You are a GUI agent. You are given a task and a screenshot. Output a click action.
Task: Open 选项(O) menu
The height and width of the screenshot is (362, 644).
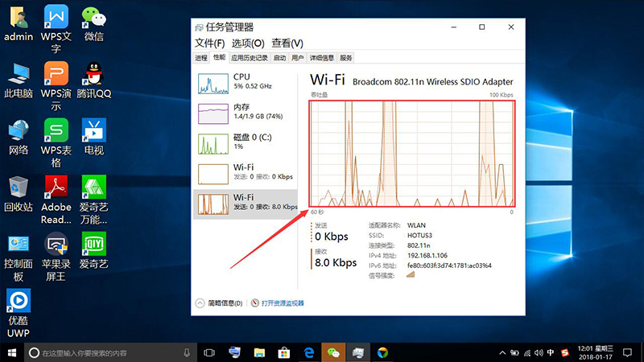point(248,43)
